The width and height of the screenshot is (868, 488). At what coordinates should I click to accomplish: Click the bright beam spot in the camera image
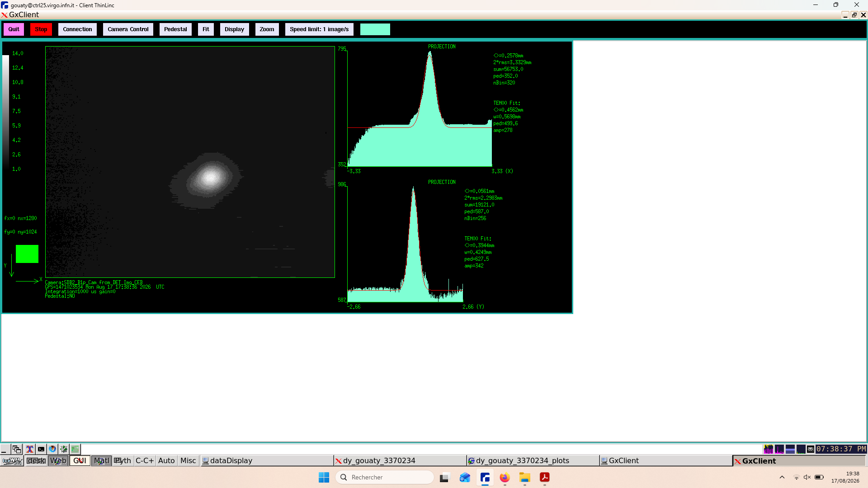click(210, 177)
